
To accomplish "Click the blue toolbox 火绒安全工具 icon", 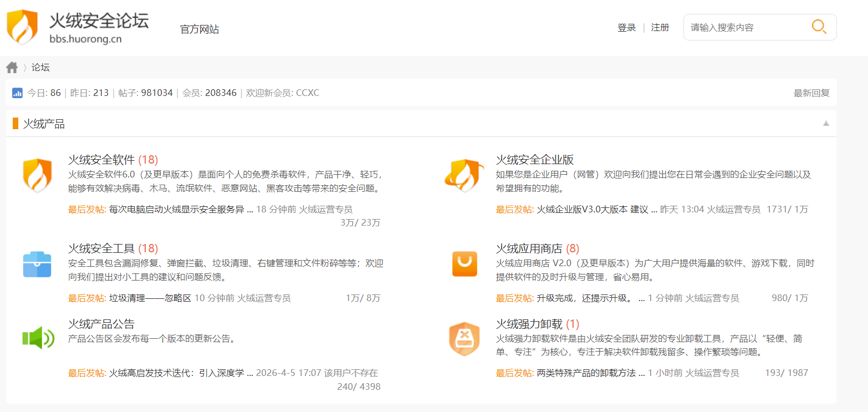I will point(37,264).
